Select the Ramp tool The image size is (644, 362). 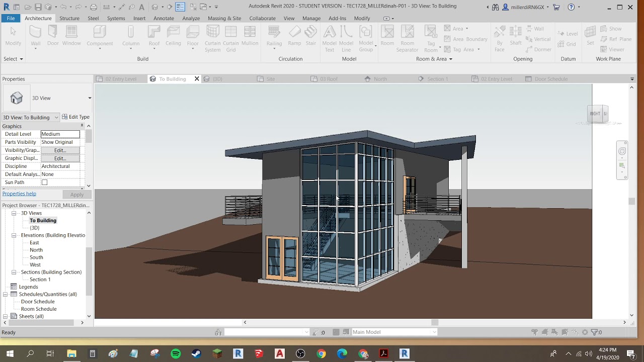point(294,36)
